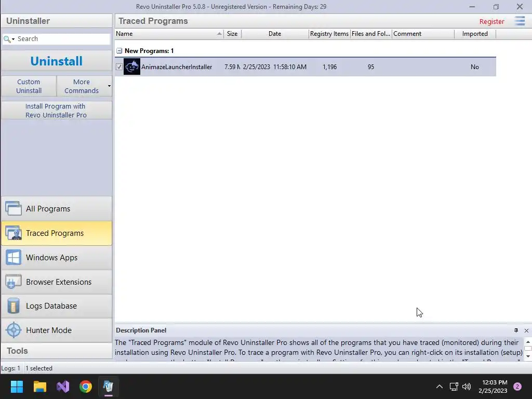Click the Imported value No
The width and height of the screenshot is (532, 399).
tap(475, 67)
